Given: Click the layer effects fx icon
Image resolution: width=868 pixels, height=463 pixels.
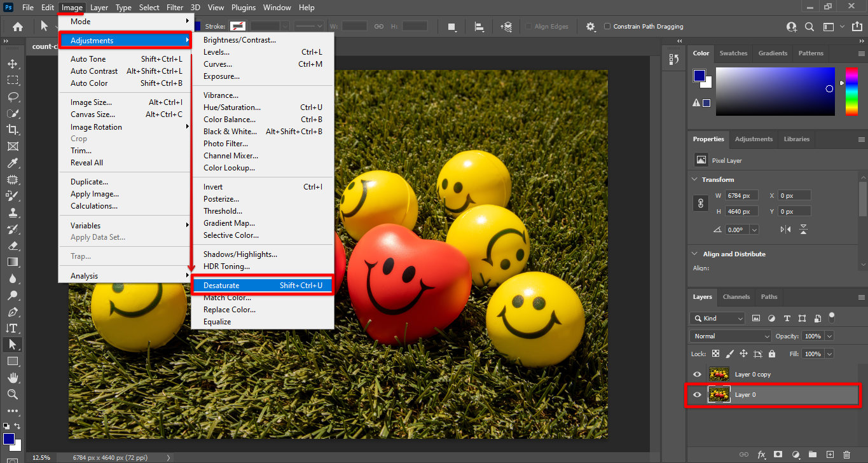Looking at the screenshot, I should tap(761, 455).
